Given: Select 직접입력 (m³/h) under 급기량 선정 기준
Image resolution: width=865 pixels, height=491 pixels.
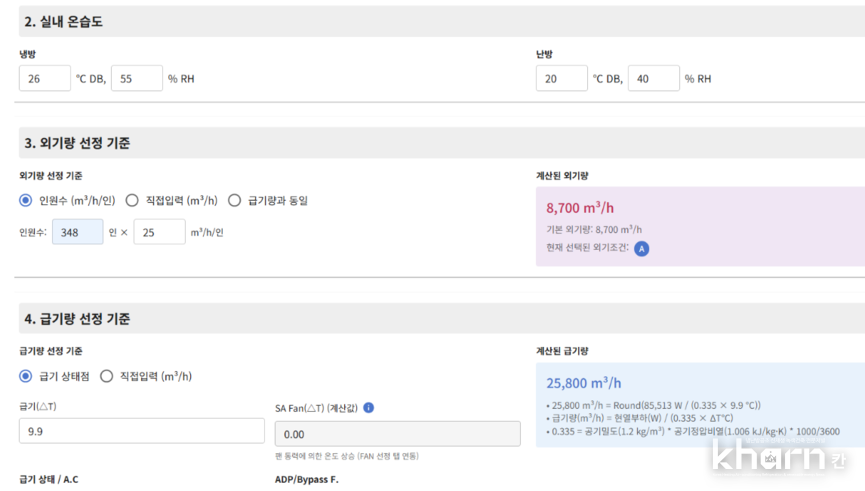Looking at the screenshot, I should click(x=107, y=376).
